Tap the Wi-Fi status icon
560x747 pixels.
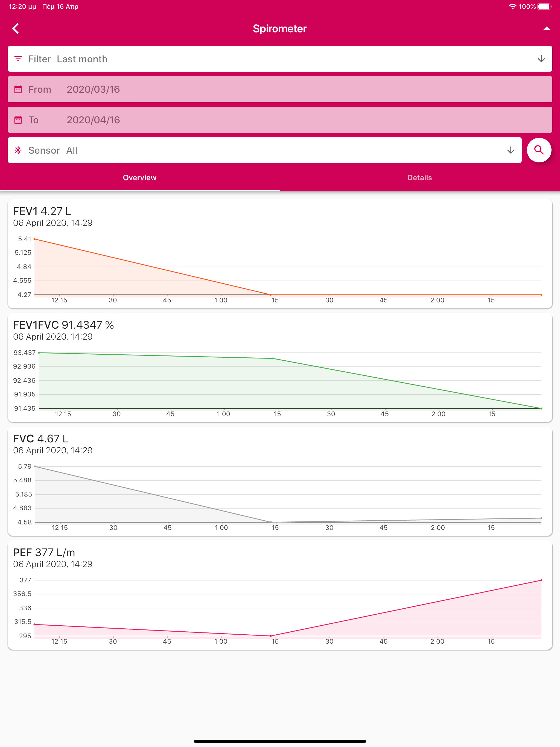pyautogui.click(x=512, y=6)
